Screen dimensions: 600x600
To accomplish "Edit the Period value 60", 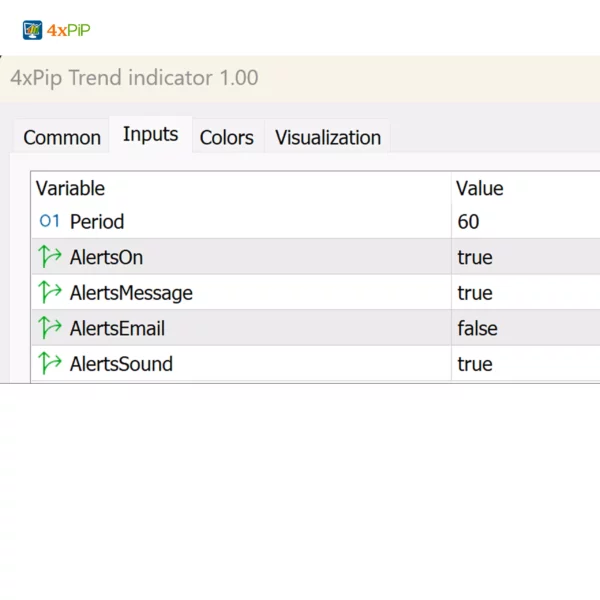I will (x=468, y=221).
